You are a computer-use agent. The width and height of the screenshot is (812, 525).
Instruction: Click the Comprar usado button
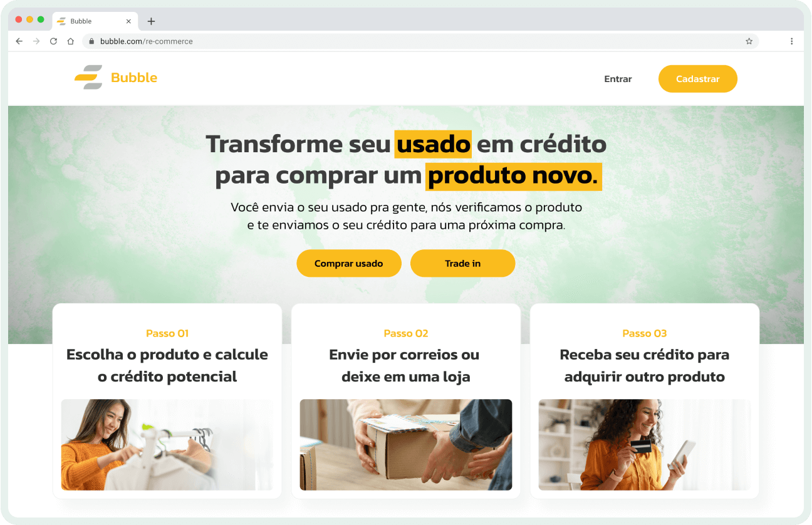349,263
